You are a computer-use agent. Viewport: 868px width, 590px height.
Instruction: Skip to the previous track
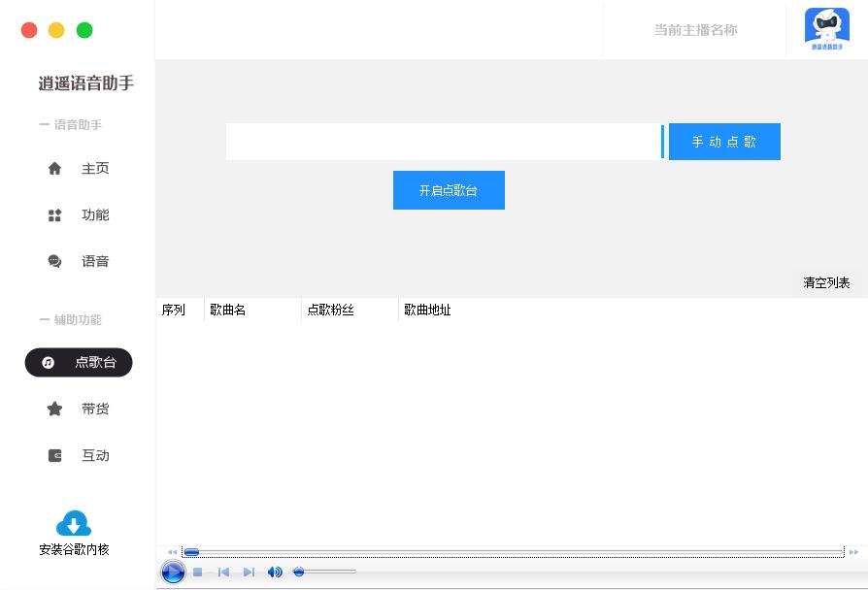(223, 573)
